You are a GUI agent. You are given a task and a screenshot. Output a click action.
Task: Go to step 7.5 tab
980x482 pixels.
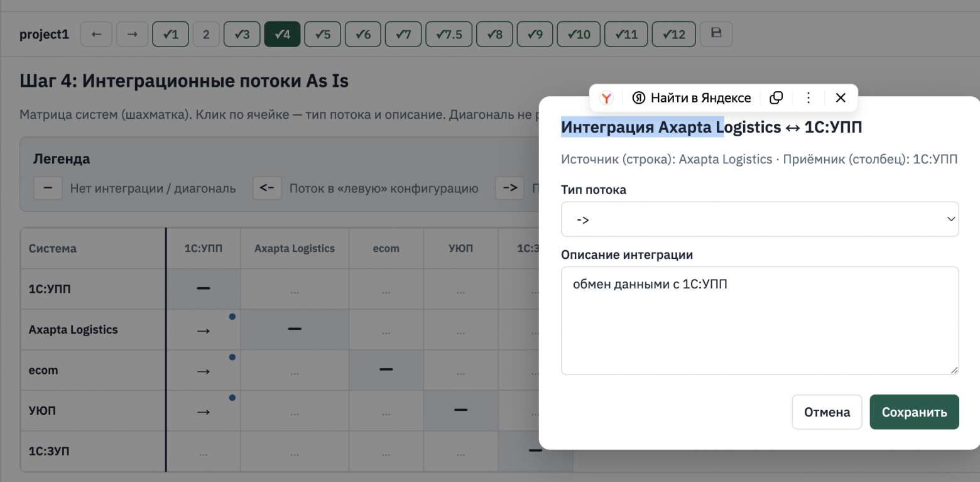pos(448,35)
